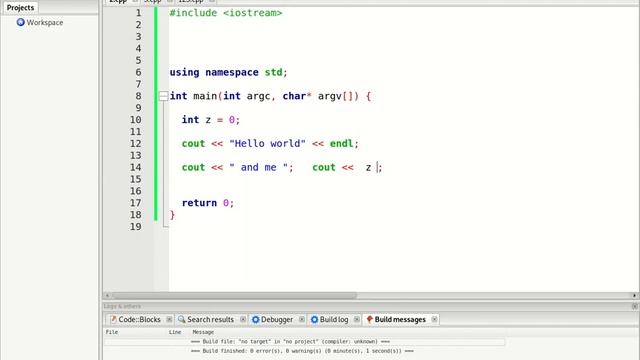This screenshot has height=360, width=640.
Task: Click 'argv[]' parameter on line 8
Action: coord(338,96)
